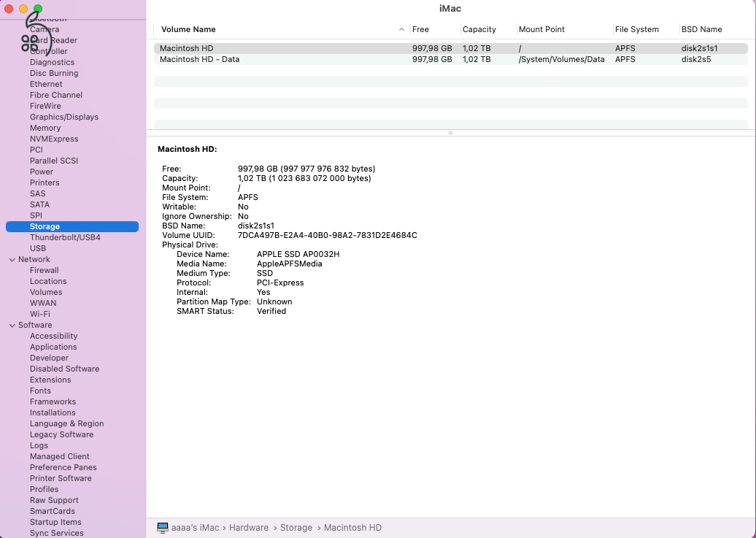The image size is (756, 538).
Task: Select Developer under Software
Action: [x=49, y=358]
